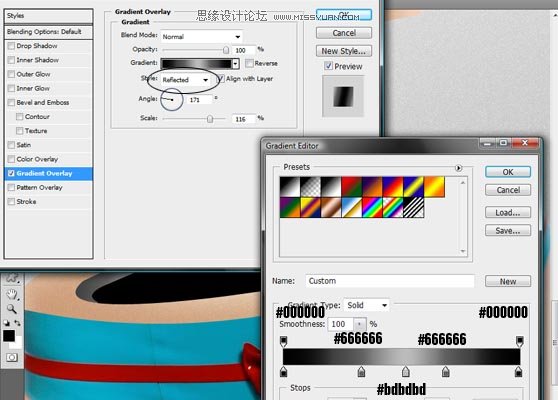The height and width of the screenshot is (400, 558).
Task: Click Cancel in Gradient Editor
Action: point(508,190)
